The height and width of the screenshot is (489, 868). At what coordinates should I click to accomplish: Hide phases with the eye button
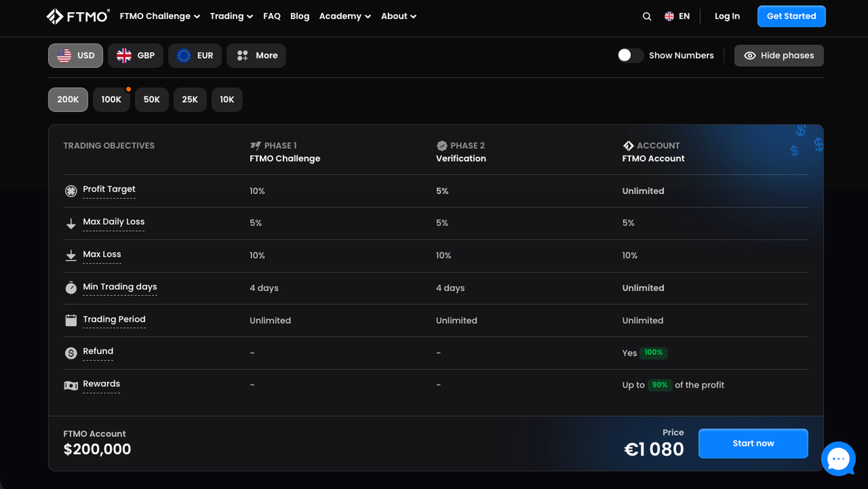point(779,56)
